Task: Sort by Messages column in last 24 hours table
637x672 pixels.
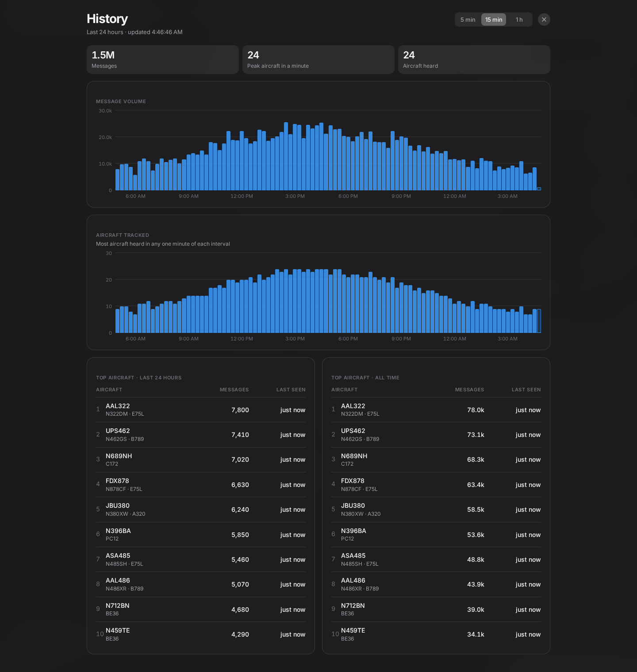Action: tap(234, 390)
